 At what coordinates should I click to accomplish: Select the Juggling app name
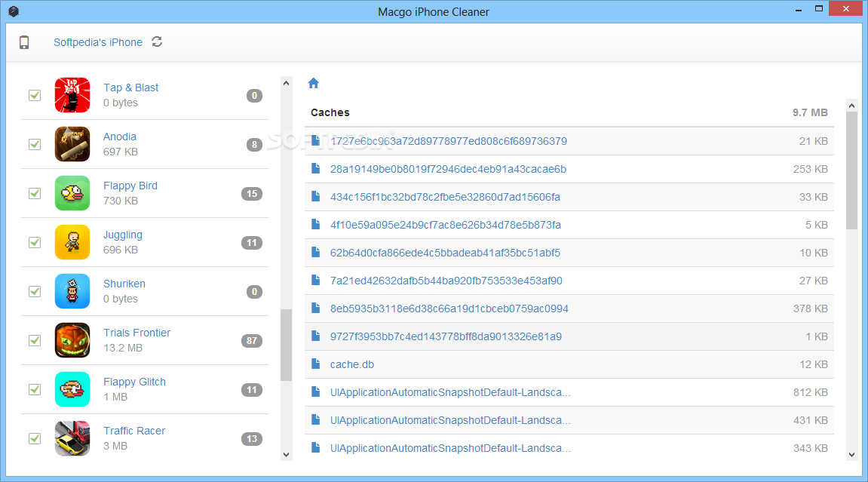pos(123,235)
